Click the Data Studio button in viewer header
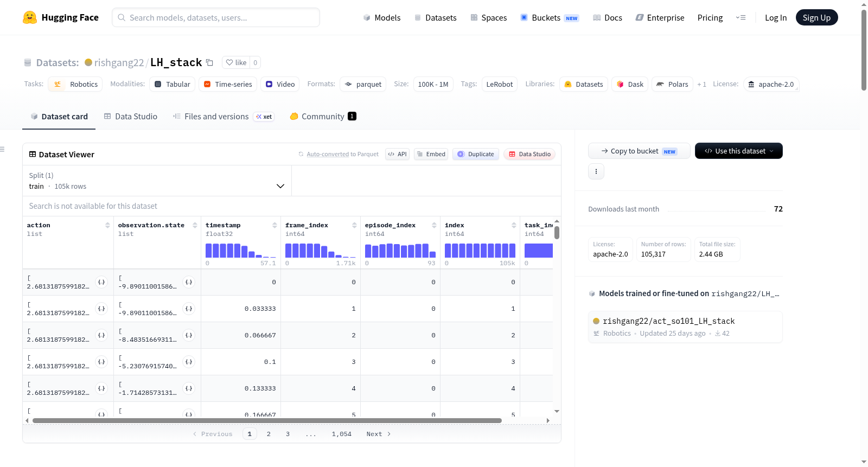Screen dimensions: 868x467 tap(529, 154)
